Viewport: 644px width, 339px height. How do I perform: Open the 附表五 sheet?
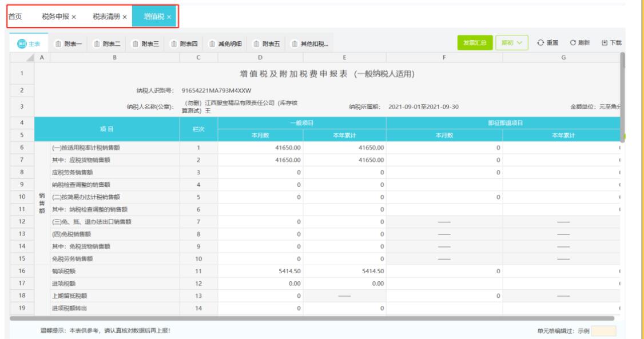[267, 43]
